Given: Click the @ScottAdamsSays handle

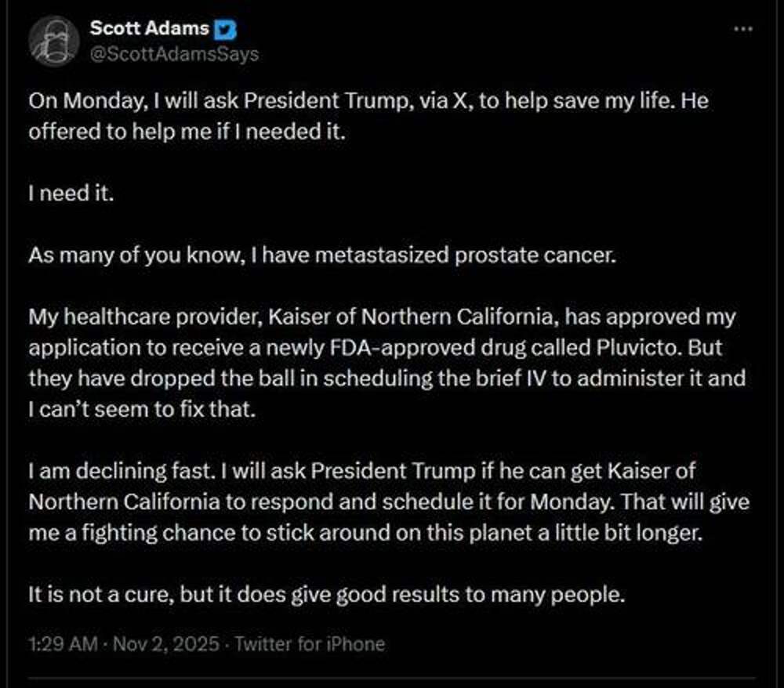Looking at the screenshot, I should [x=174, y=53].
